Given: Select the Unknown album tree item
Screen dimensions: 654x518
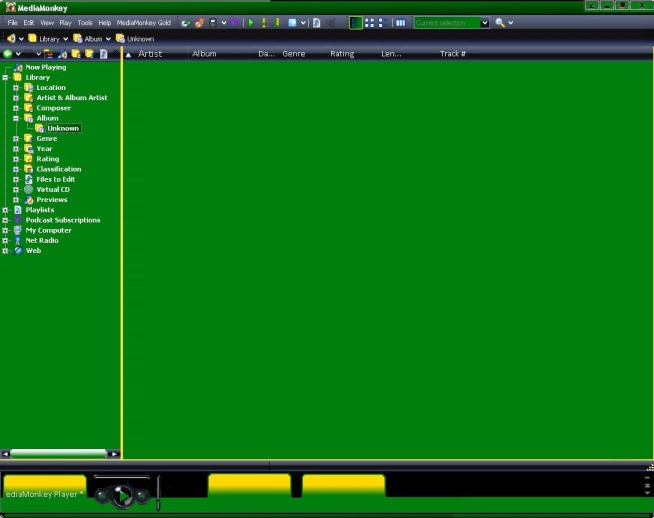Looking at the screenshot, I should pyautogui.click(x=63, y=128).
